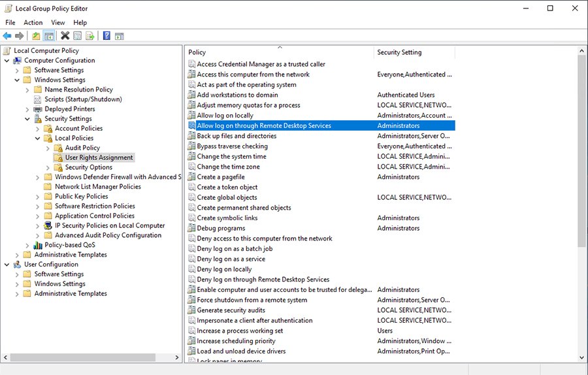Click the Security Setting column header
Viewport: 588px width, 375px height.
(x=399, y=52)
